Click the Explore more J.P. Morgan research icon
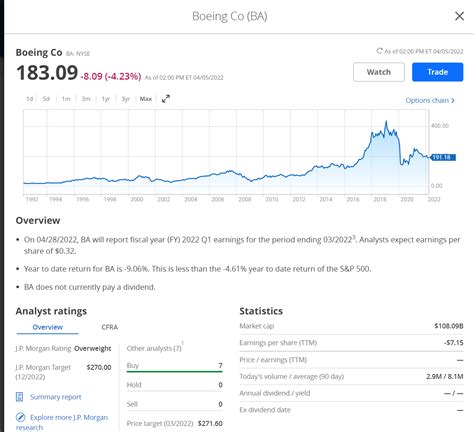The height and width of the screenshot is (432, 474). point(20,417)
